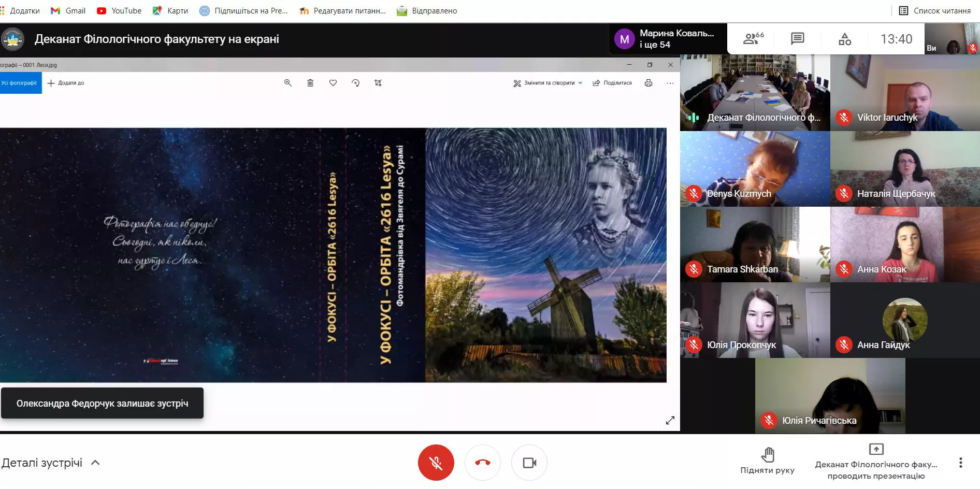Click the heart favorite icon
980x489 pixels.
click(333, 83)
